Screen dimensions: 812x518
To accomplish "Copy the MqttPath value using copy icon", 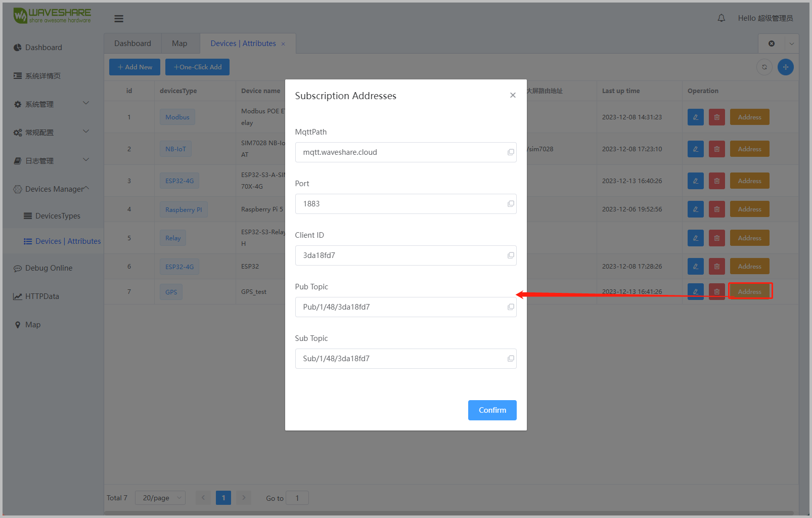I will pyautogui.click(x=511, y=152).
